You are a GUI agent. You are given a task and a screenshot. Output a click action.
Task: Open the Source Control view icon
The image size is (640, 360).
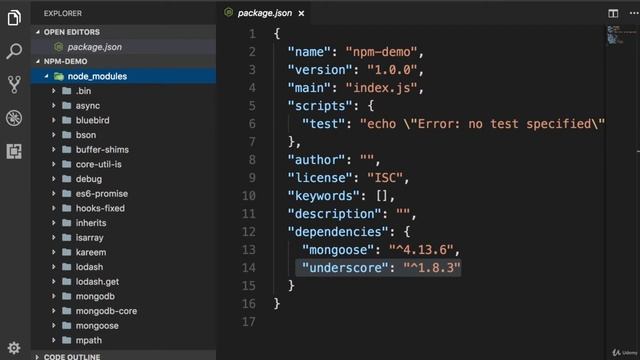[x=14, y=84]
